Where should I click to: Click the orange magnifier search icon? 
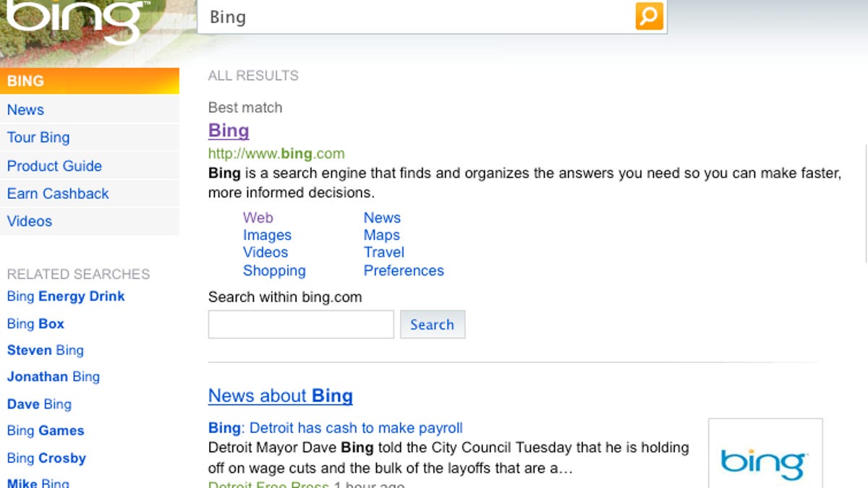[x=649, y=16]
